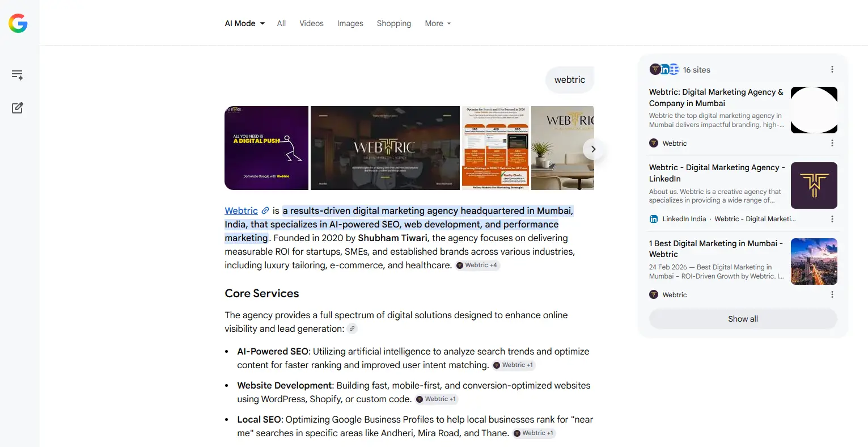Open AI Mode history icon in sidebar
The image size is (868, 447).
[x=18, y=75]
